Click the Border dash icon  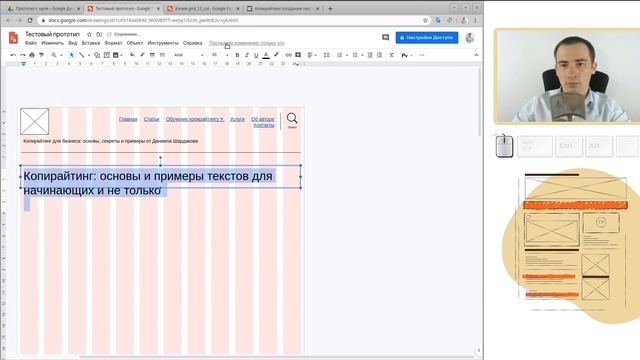coord(162,55)
